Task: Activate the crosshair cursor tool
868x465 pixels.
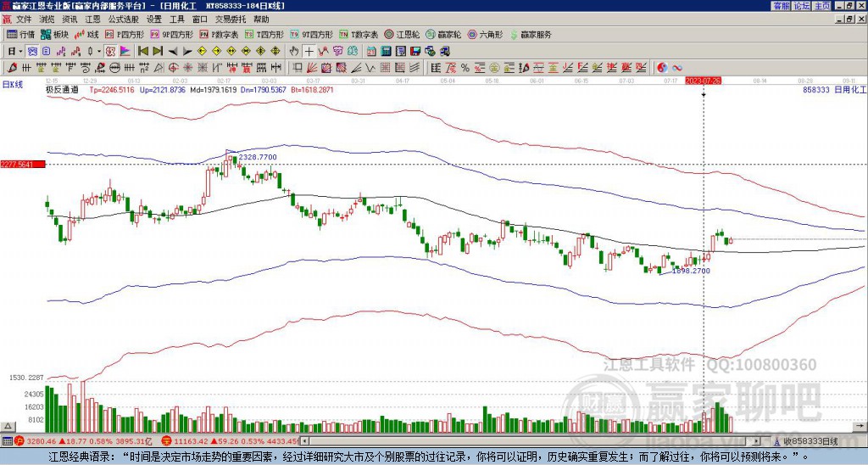Action: pyautogui.click(x=309, y=52)
